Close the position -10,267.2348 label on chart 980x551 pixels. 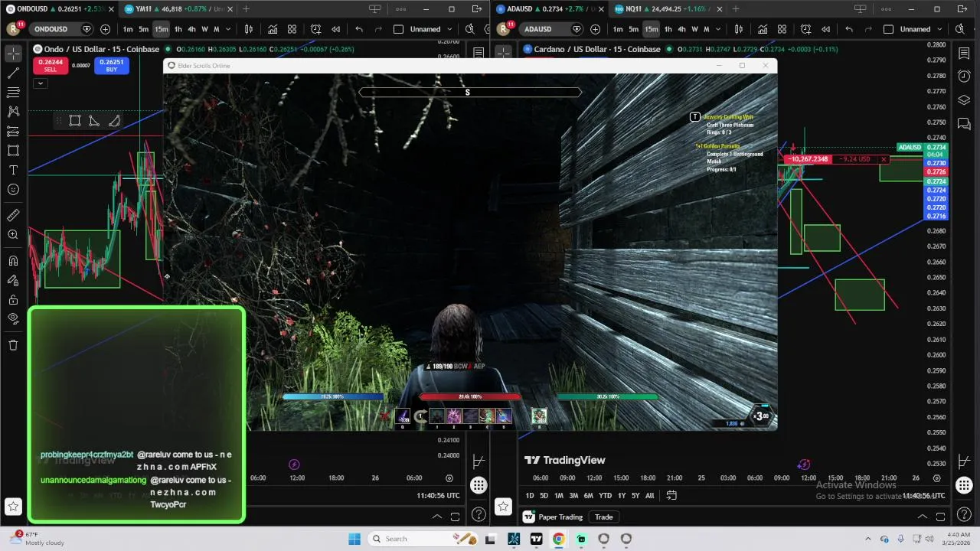tap(884, 159)
